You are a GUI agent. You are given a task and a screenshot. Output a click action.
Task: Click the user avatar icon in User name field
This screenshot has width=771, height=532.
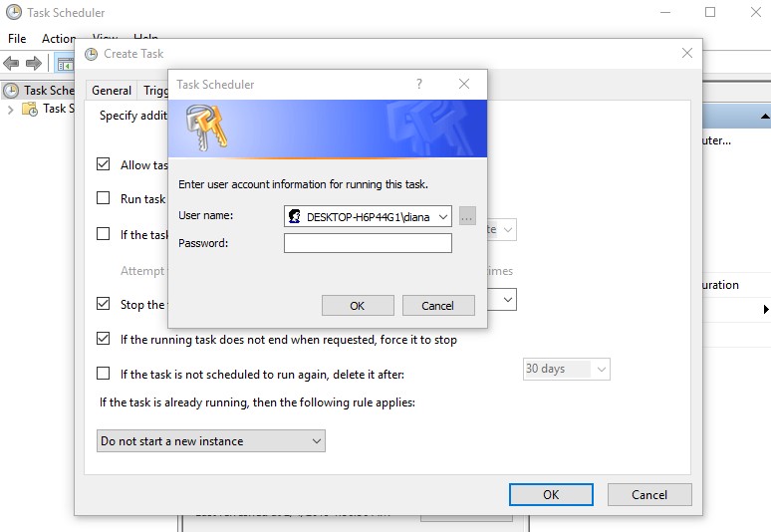pos(295,216)
